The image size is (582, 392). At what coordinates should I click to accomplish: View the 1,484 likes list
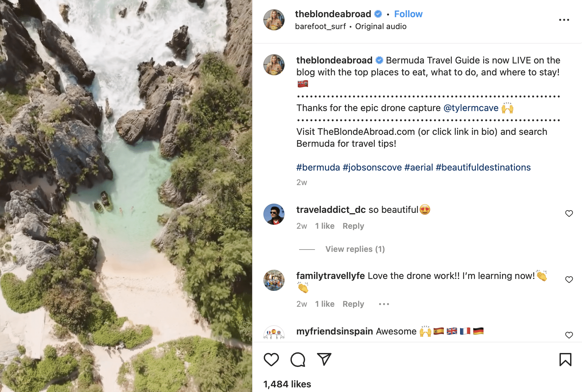coord(287,384)
